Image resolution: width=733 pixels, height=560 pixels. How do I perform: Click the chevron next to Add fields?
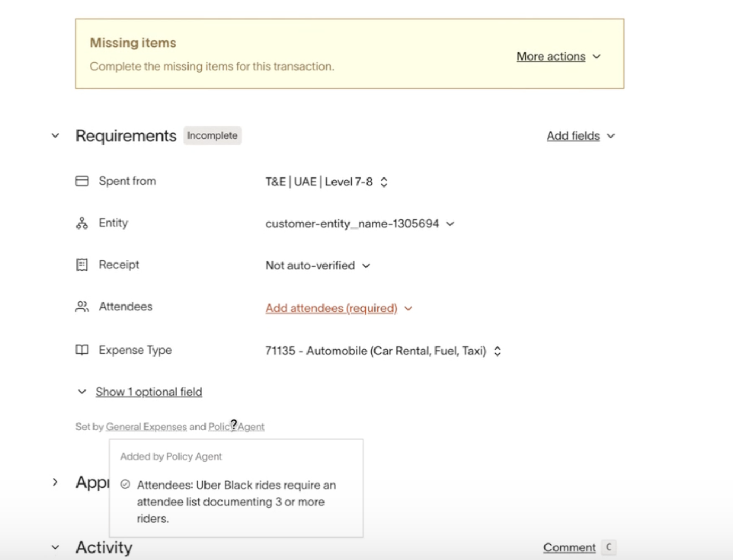(611, 136)
